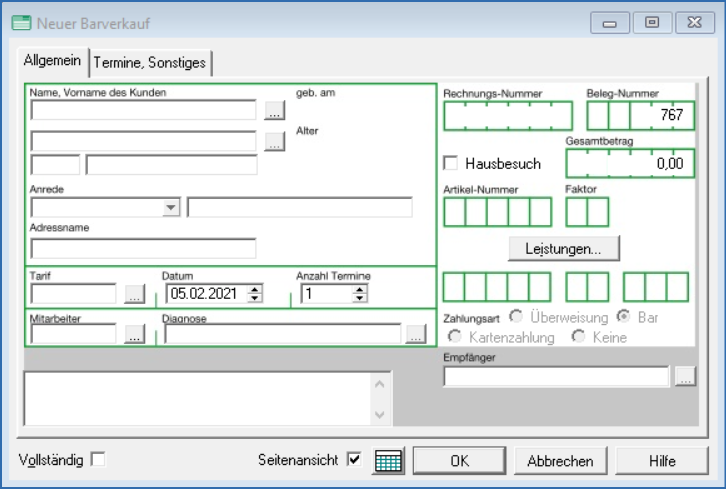Click the Diagnose browse ellipsis button
The image size is (726, 489).
point(416,335)
